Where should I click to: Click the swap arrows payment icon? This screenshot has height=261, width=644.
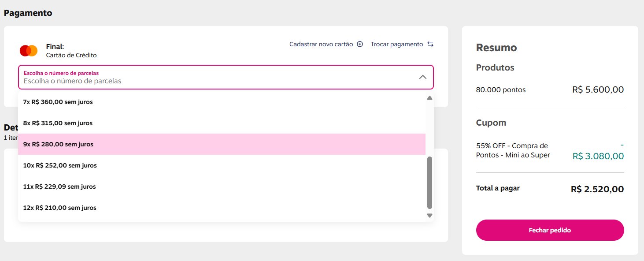pyautogui.click(x=430, y=44)
